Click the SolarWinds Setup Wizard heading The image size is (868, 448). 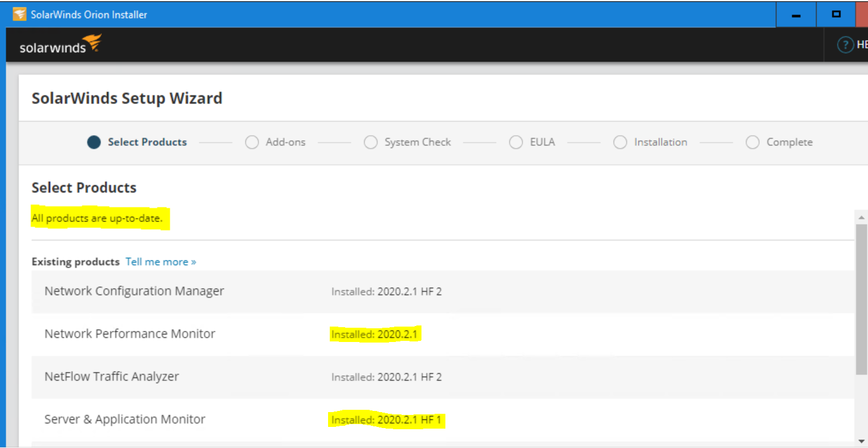pyautogui.click(x=127, y=98)
